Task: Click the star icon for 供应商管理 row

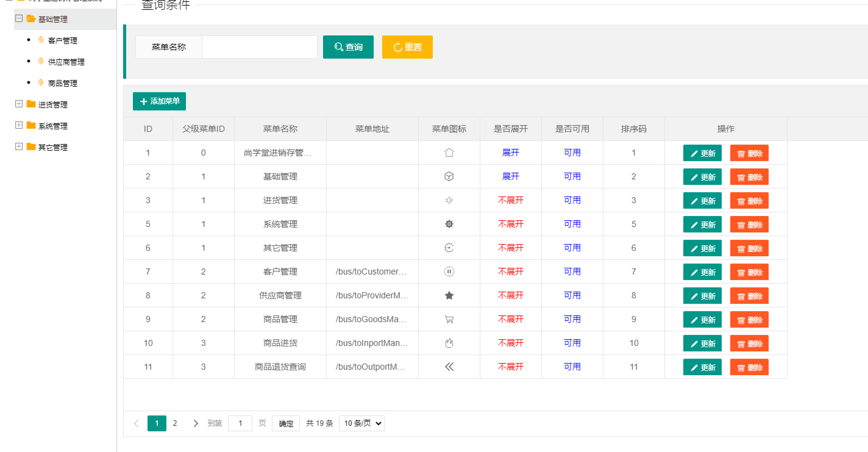Action: [449, 295]
